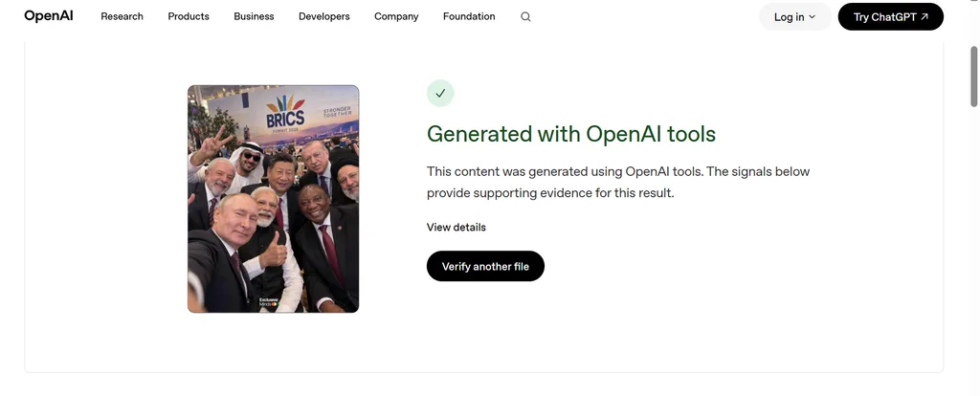Click the vertical page scrollbar thumb
The width and height of the screenshot is (980, 396).
point(973,77)
